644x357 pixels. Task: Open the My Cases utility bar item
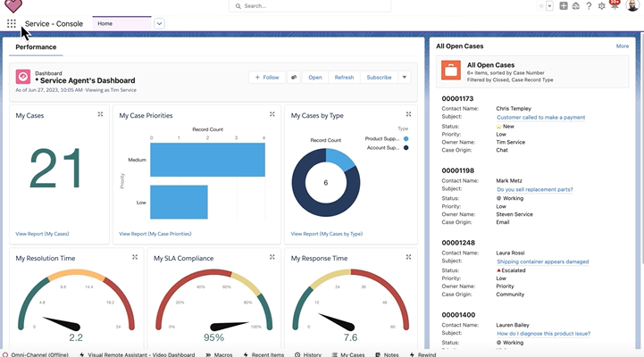pyautogui.click(x=348, y=354)
